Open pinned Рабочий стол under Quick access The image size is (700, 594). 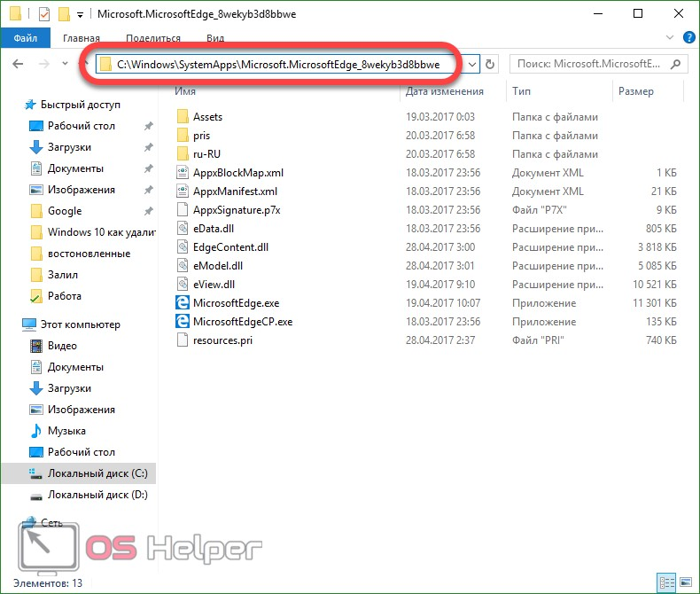tap(82, 126)
